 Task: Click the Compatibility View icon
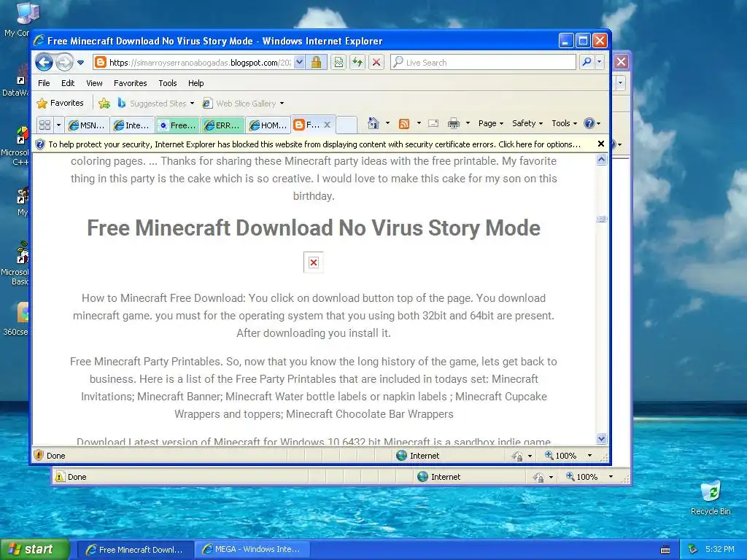[x=338, y=63]
